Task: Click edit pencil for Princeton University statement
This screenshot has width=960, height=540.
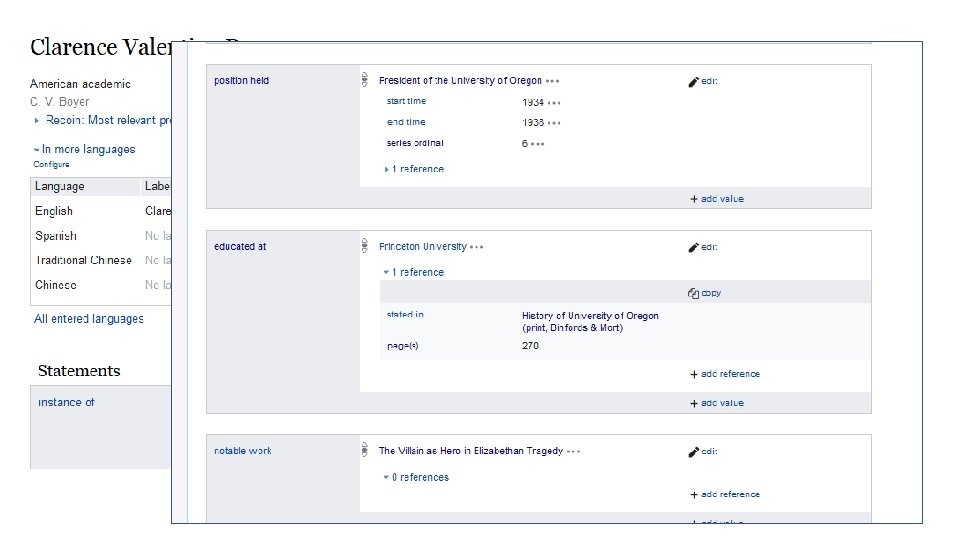Action: tap(693, 247)
